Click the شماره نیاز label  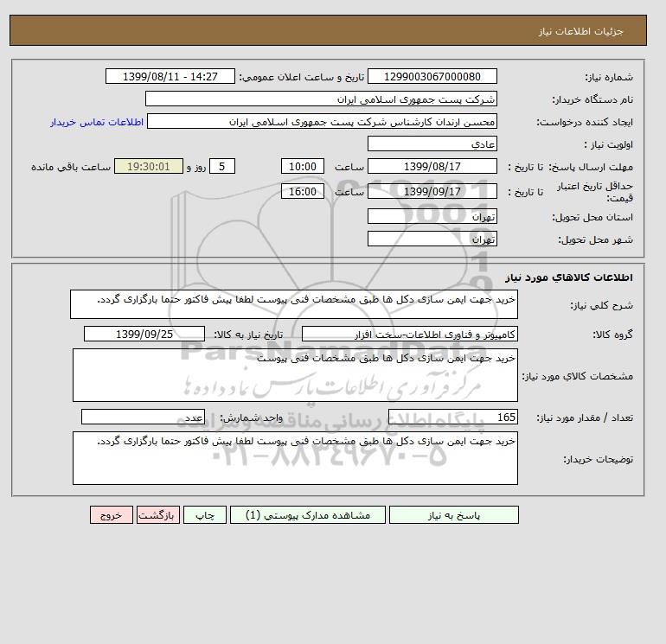tap(609, 77)
